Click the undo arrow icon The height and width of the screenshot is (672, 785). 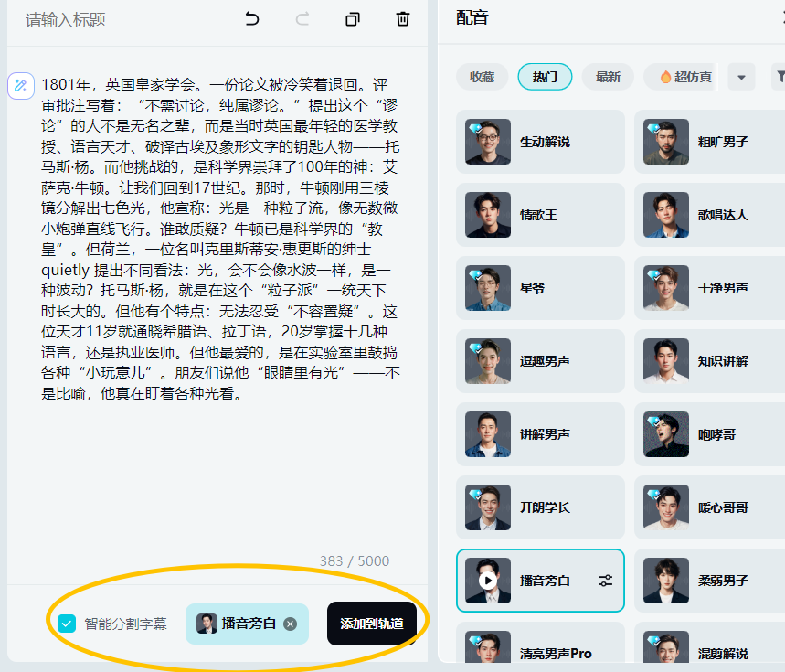252,19
